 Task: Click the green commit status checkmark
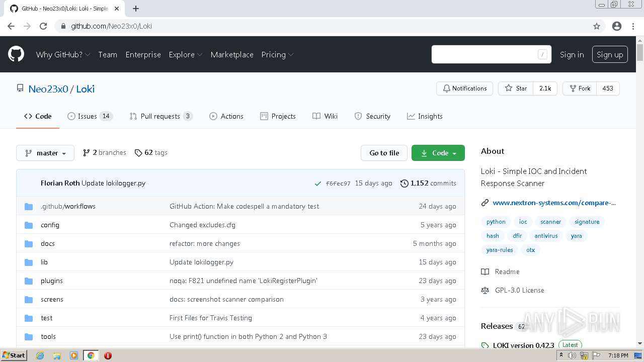317,184
